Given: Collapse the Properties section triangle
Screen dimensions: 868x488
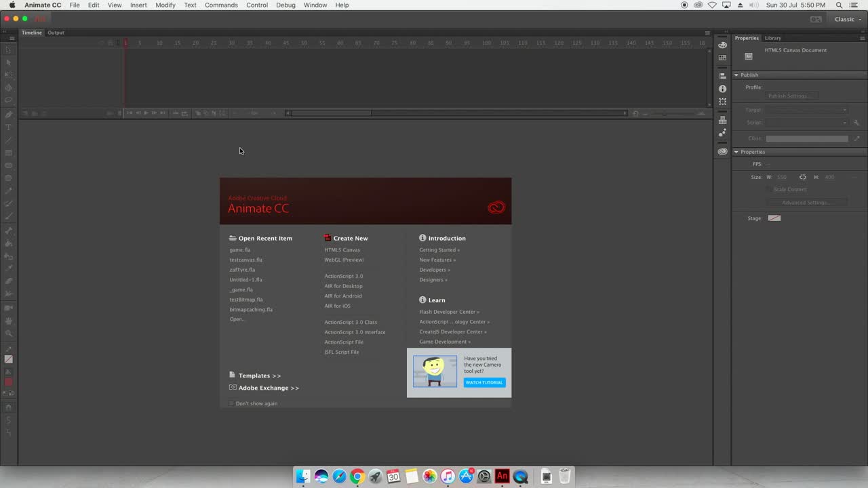Looking at the screenshot, I should (736, 152).
